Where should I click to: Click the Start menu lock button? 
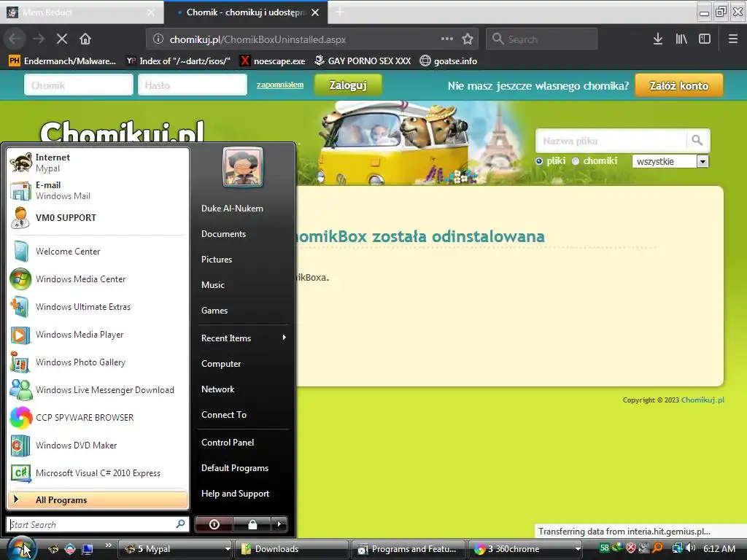click(x=252, y=524)
